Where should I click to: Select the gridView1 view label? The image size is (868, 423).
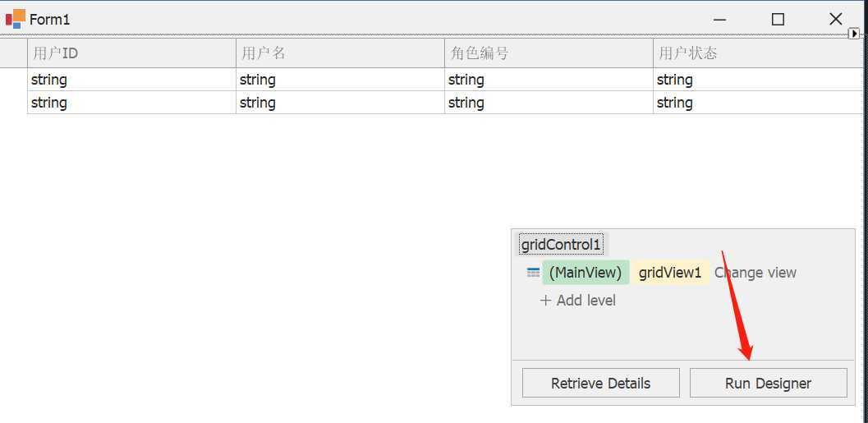click(670, 273)
